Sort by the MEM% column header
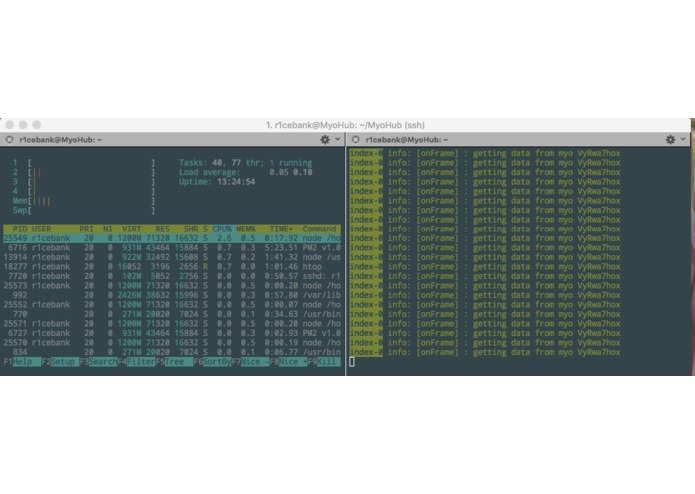695x494 pixels. coord(246,229)
